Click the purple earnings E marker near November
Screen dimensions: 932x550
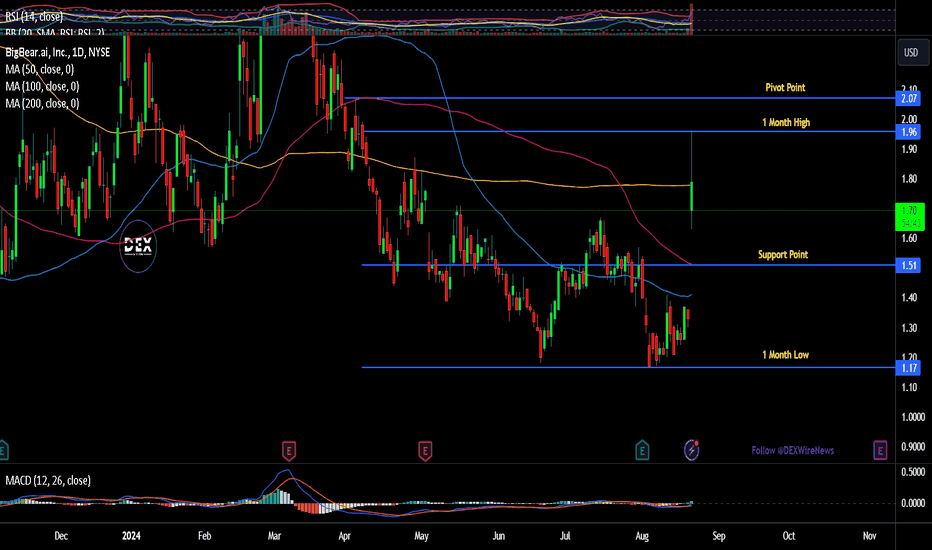[x=880, y=450]
